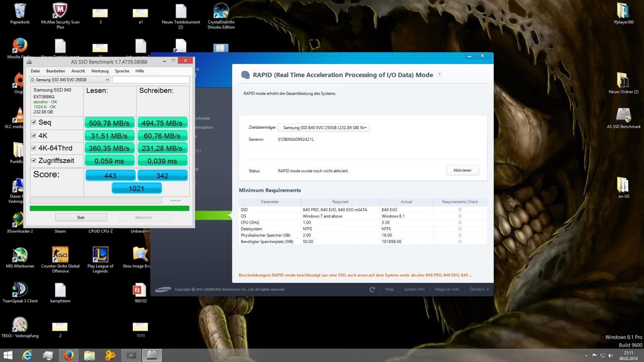Click the Aktivieren RAPID mode button
644x362 pixels.
click(462, 170)
